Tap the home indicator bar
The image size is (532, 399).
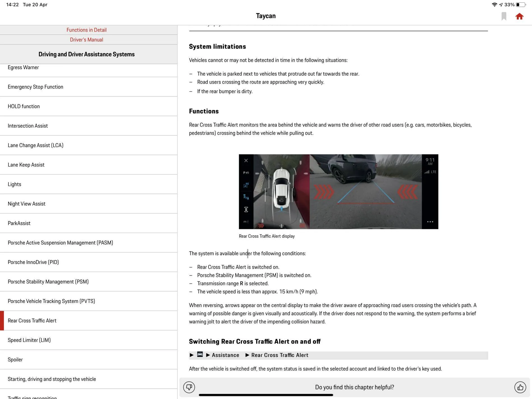point(266,395)
